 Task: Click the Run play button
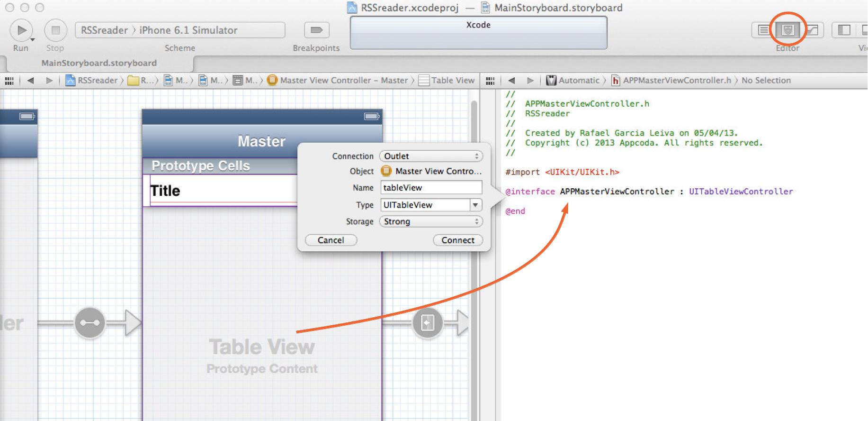pos(21,30)
